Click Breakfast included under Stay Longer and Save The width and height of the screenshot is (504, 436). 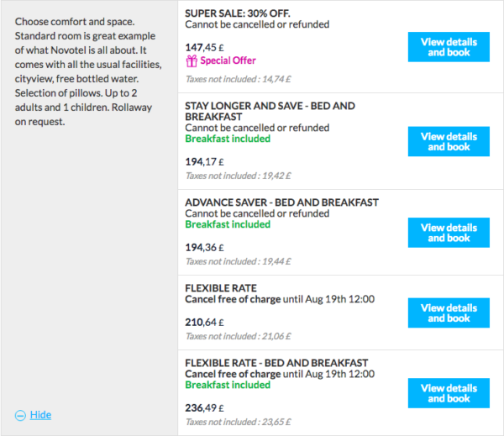click(228, 139)
